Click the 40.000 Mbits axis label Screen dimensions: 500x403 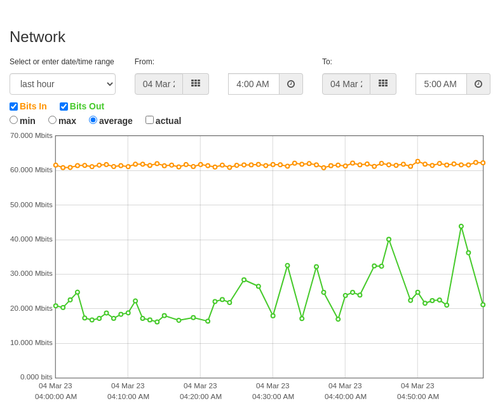pyautogui.click(x=31, y=239)
